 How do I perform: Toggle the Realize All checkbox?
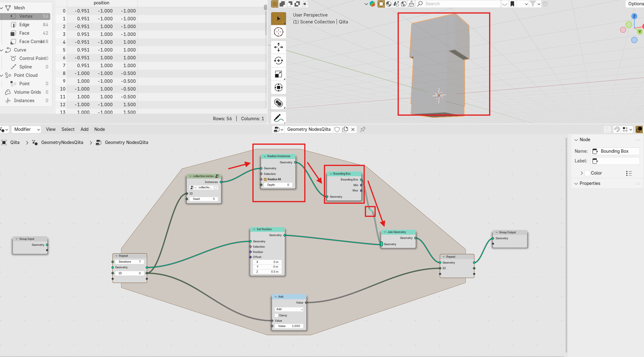coord(265,179)
